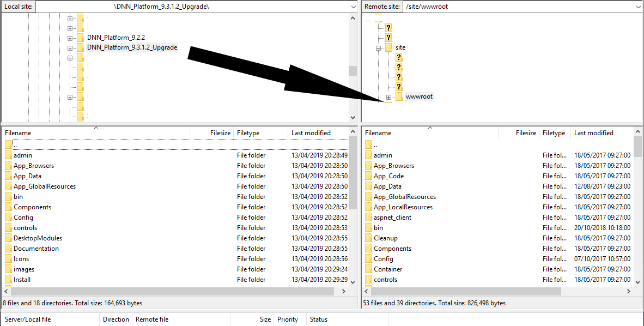This screenshot has width=644, height=326.
Task: Click DNN_Platform_9.3.1.2_Upgrade folder icon in tree
Action: (x=80, y=47)
